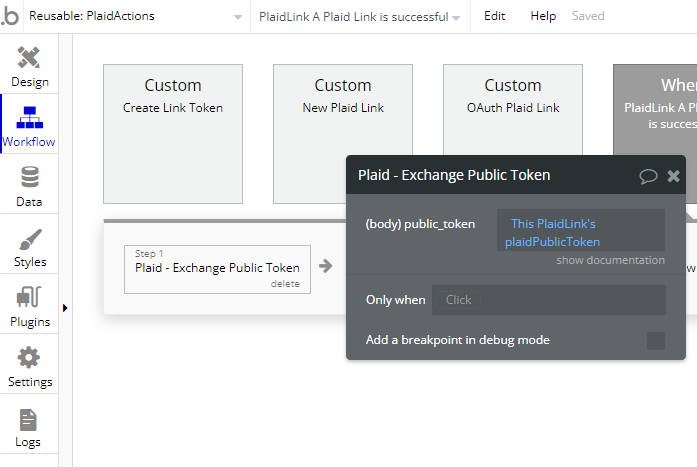697x467 pixels.
Task: Switch to the Workflow tab
Action: [x=29, y=125]
